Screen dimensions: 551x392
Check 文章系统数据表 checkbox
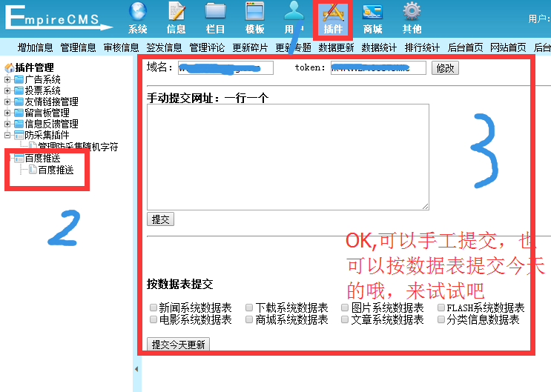coord(345,319)
